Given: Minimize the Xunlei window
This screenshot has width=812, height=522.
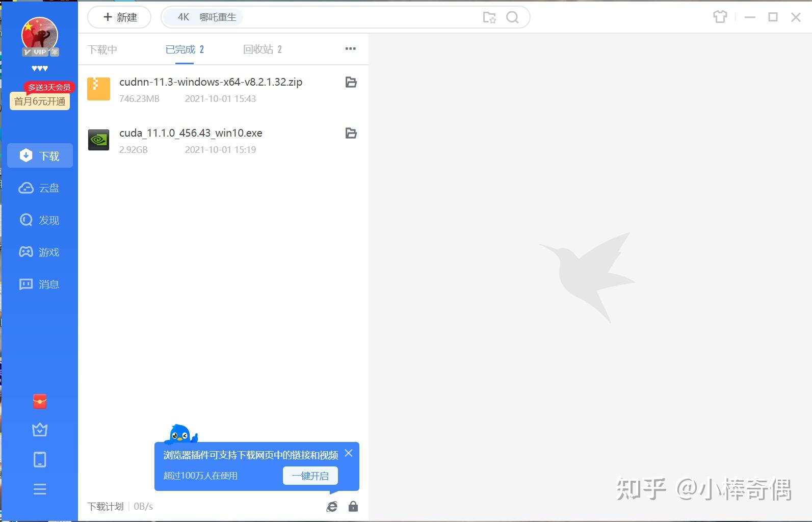Looking at the screenshot, I should [750, 17].
